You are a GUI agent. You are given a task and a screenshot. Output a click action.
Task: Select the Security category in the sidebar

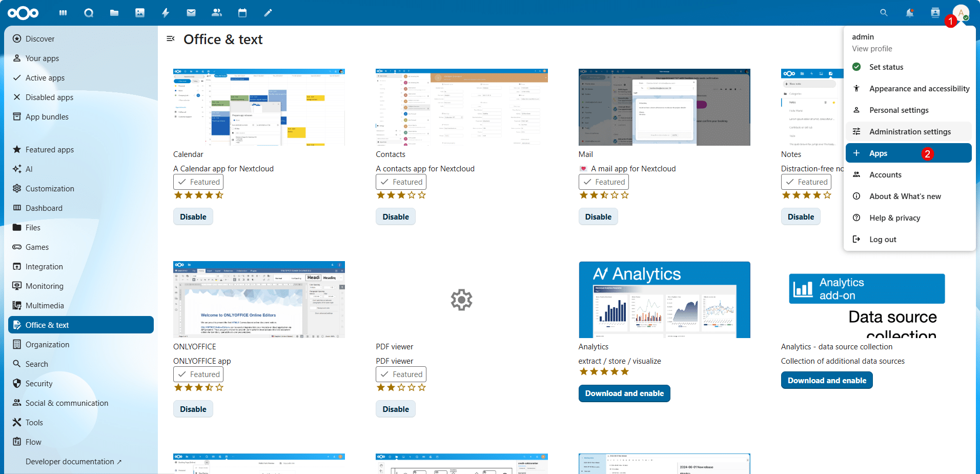[39, 384]
